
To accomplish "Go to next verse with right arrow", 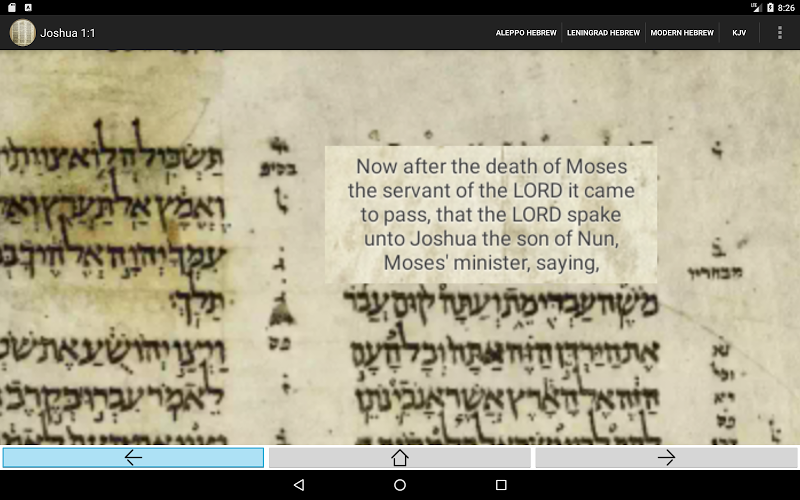I will (x=666, y=458).
